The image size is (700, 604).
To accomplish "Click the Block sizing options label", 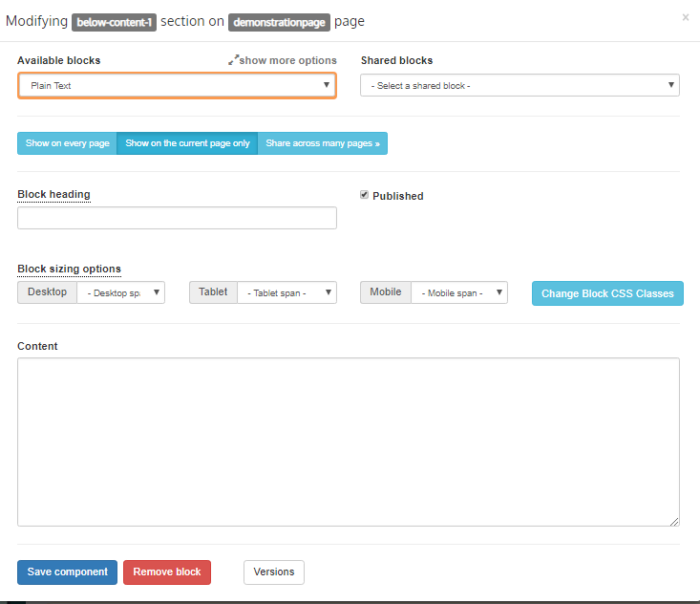I will (x=69, y=269).
